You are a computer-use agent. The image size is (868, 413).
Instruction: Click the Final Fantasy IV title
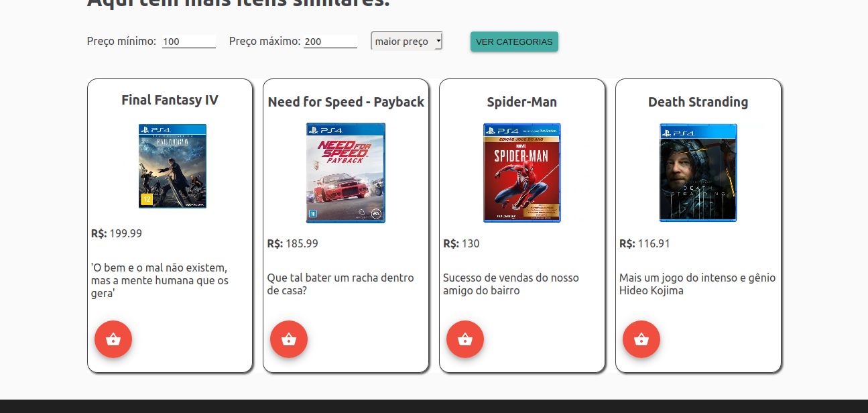(x=170, y=100)
